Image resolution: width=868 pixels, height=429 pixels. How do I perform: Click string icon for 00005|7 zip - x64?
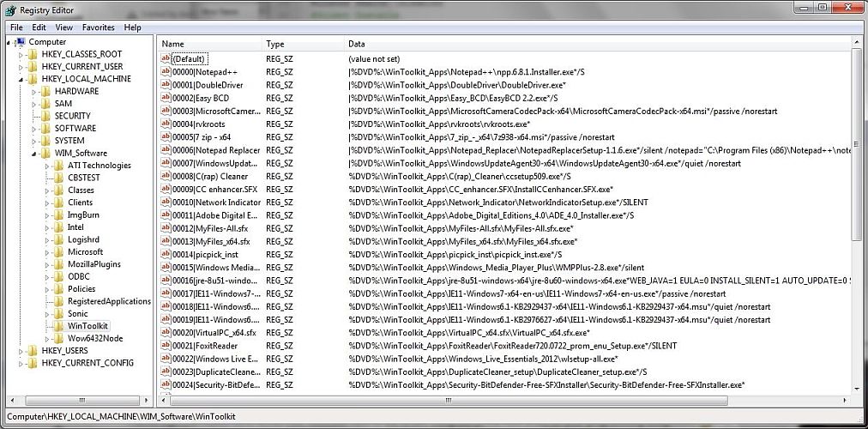click(166, 136)
